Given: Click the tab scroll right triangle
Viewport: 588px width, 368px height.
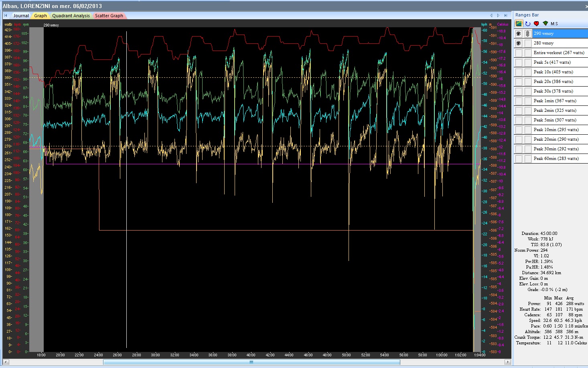Looking at the screenshot, I should [498, 16].
